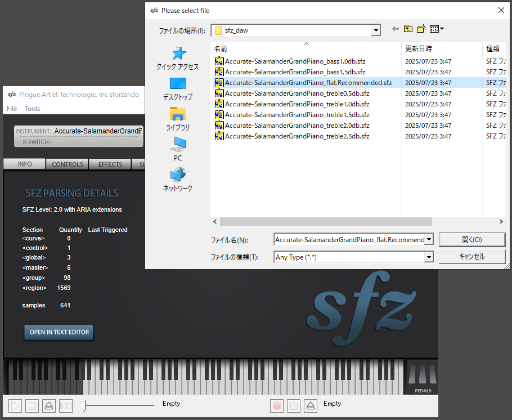Click the <region> row quantity 1569
This screenshot has width=512, height=420.
coord(64,288)
